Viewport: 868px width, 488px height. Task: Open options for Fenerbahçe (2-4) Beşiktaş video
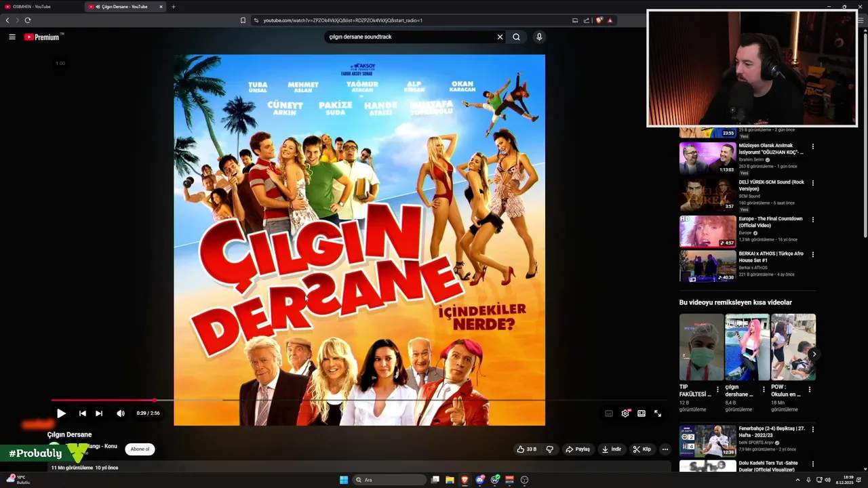(812, 430)
